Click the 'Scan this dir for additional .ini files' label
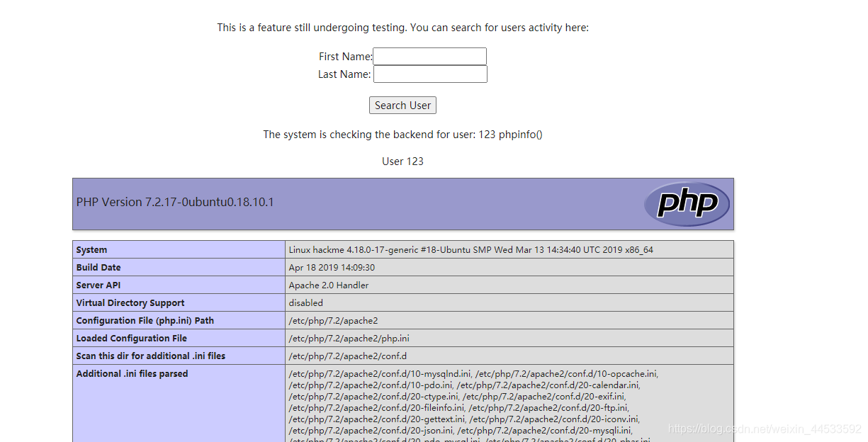This screenshot has width=868, height=442. click(x=151, y=356)
